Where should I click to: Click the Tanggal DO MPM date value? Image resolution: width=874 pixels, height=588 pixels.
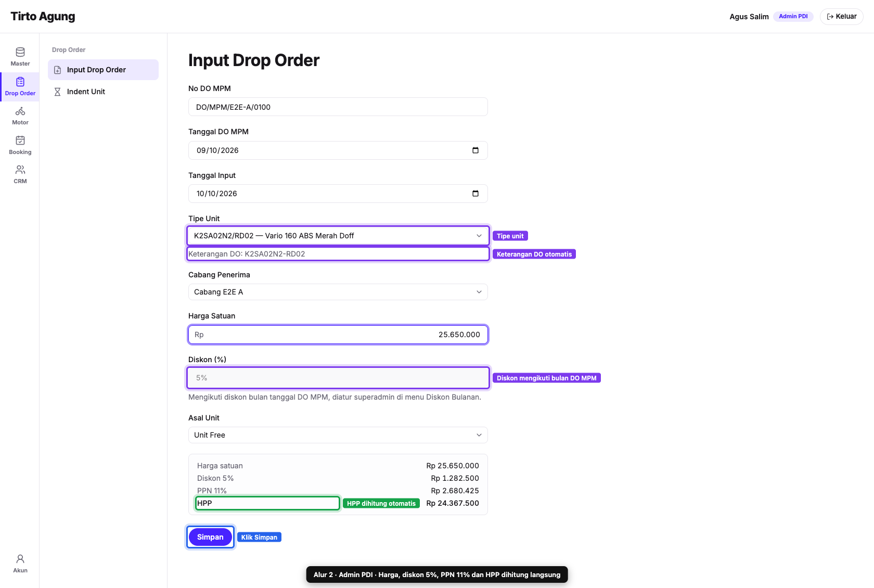pyautogui.click(x=217, y=150)
